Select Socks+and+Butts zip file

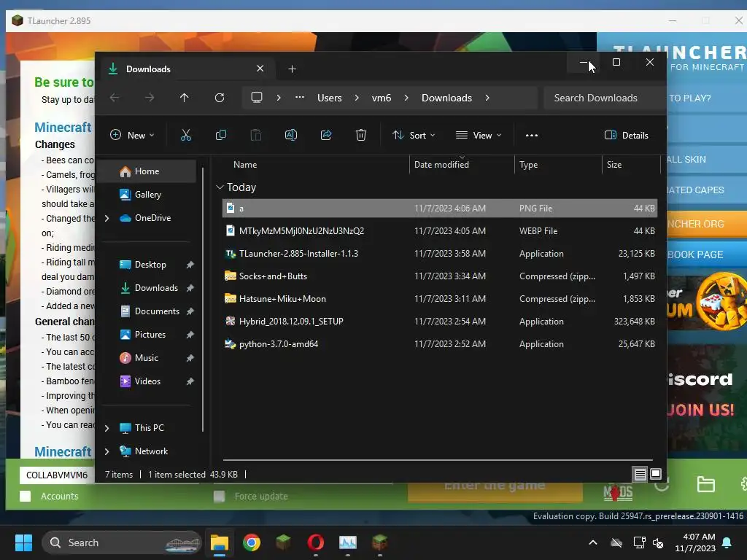pyautogui.click(x=440, y=276)
